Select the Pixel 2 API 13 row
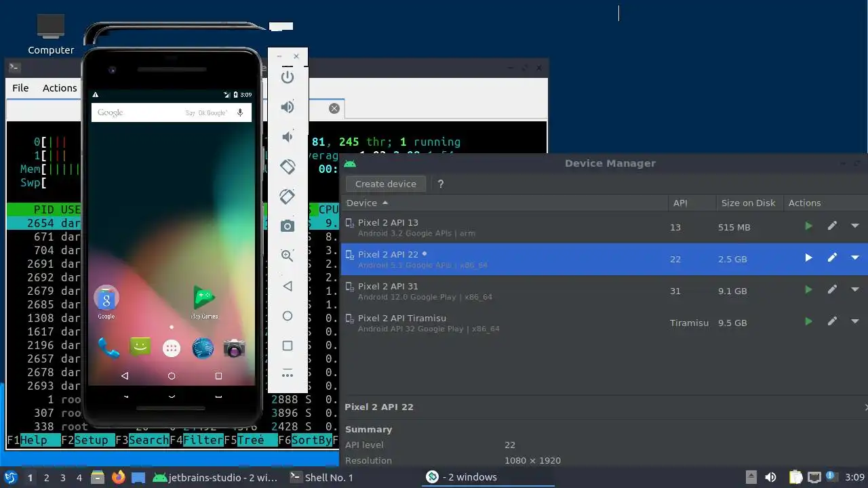Viewport: 868px width, 488px height. (x=604, y=227)
